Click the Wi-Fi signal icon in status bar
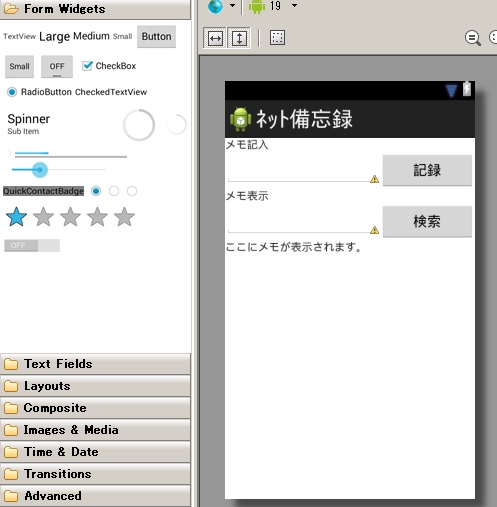 (451, 90)
